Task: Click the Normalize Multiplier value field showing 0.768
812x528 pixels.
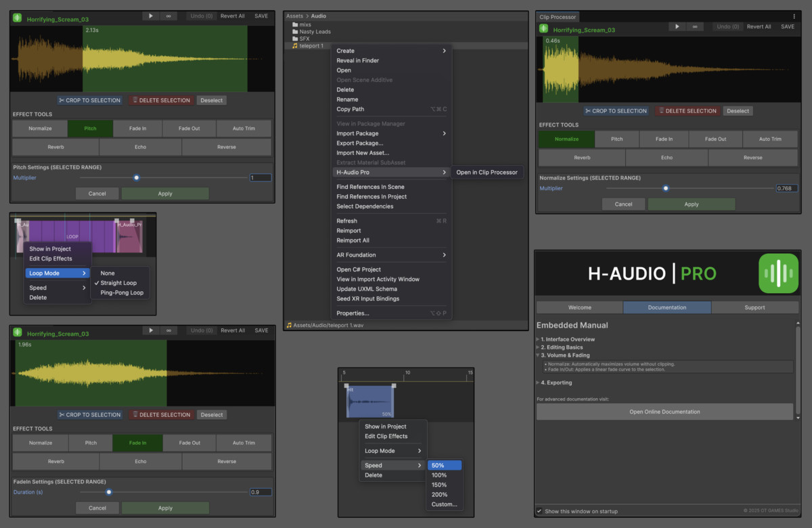Action: click(x=786, y=188)
